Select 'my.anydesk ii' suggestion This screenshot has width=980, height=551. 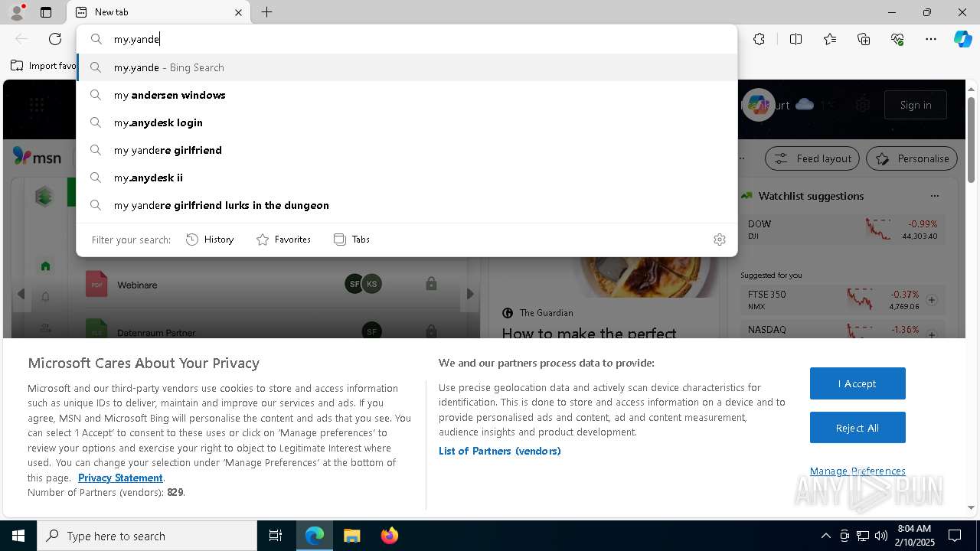pos(407,178)
